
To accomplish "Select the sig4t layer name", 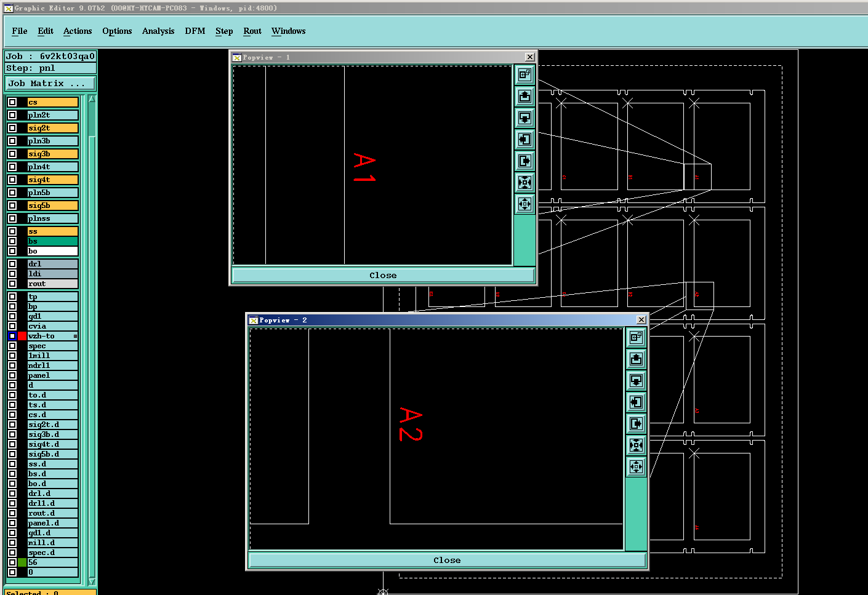I will pos(53,180).
